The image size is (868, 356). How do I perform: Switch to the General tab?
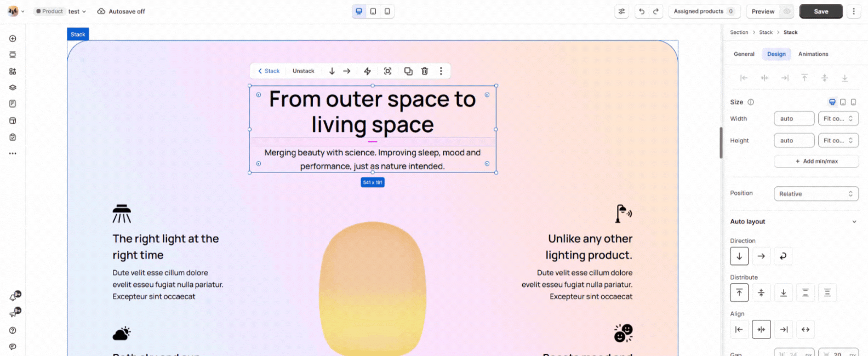coord(744,54)
